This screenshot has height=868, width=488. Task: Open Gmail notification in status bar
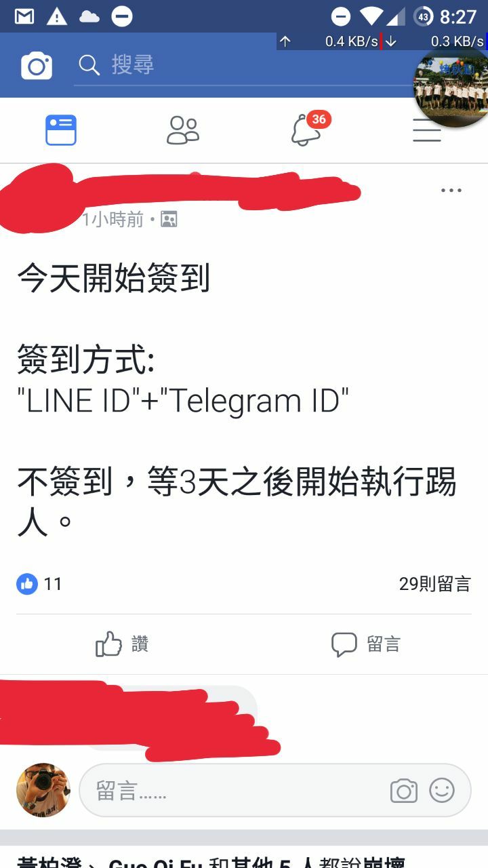click(24, 16)
